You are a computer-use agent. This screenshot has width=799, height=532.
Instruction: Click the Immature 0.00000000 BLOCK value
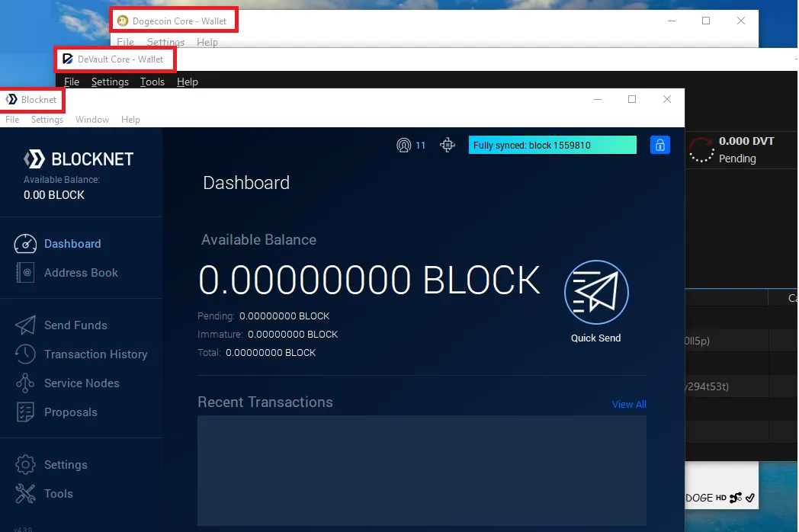tap(293, 335)
